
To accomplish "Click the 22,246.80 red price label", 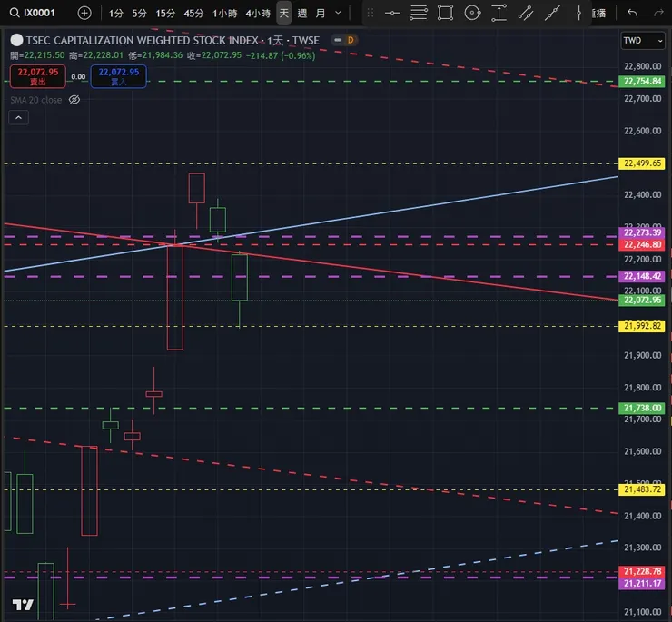I will click(x=642, y=245).
